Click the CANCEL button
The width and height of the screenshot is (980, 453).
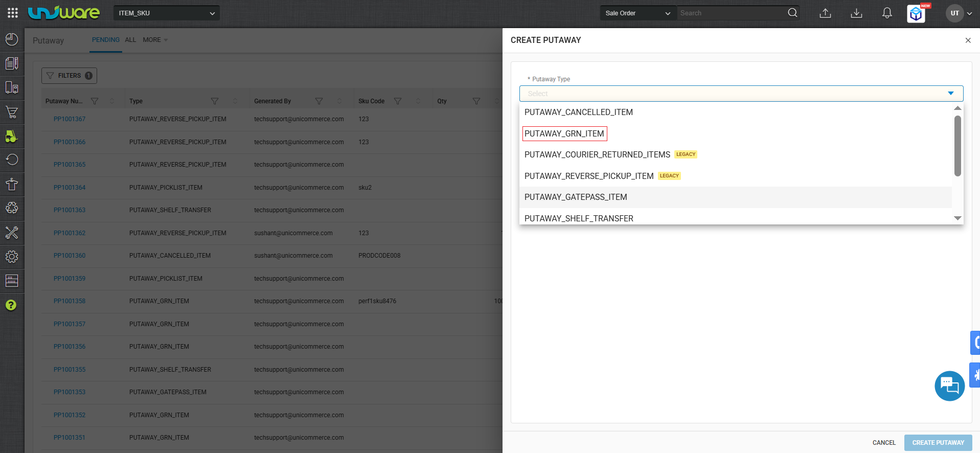(884, 443)
